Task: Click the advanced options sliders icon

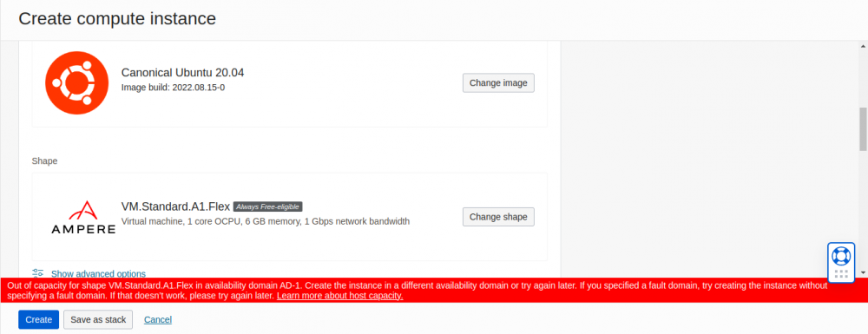Action: (x=38, y=273)
